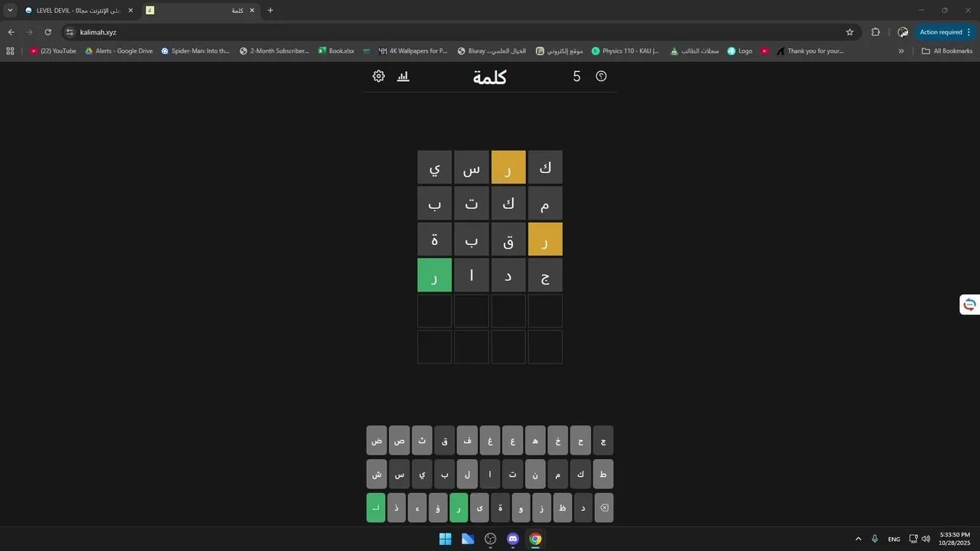Tap the ص key on keyboard
This screenshot has width=980, height=551.
(399, 441)
